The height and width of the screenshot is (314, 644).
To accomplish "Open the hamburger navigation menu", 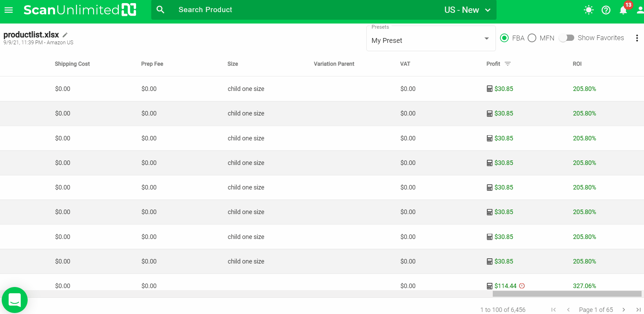I will (9, 10).
